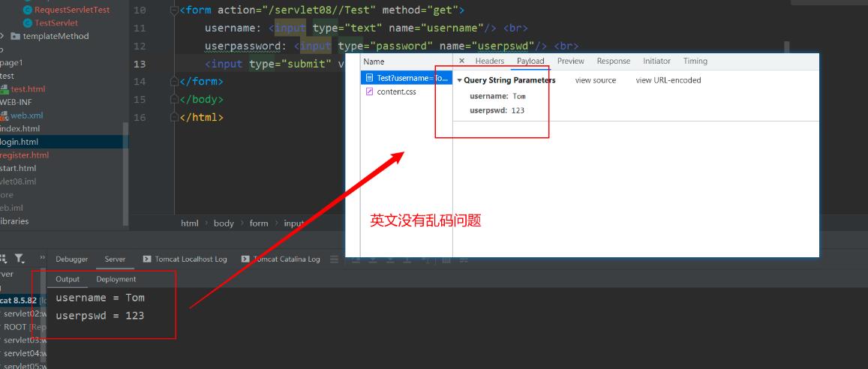Click the Tomcat Localhost Log console icon

(x=147, y=259)
